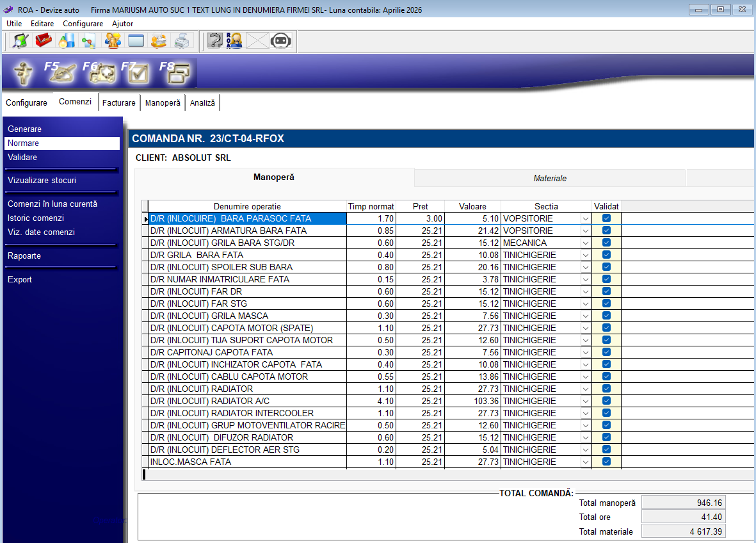The height and width of the screenshot is (543, 756).
Task: Open Sectia dropdown for NUMAR INMATRICULARE FATA row
Action: [585, 279]
